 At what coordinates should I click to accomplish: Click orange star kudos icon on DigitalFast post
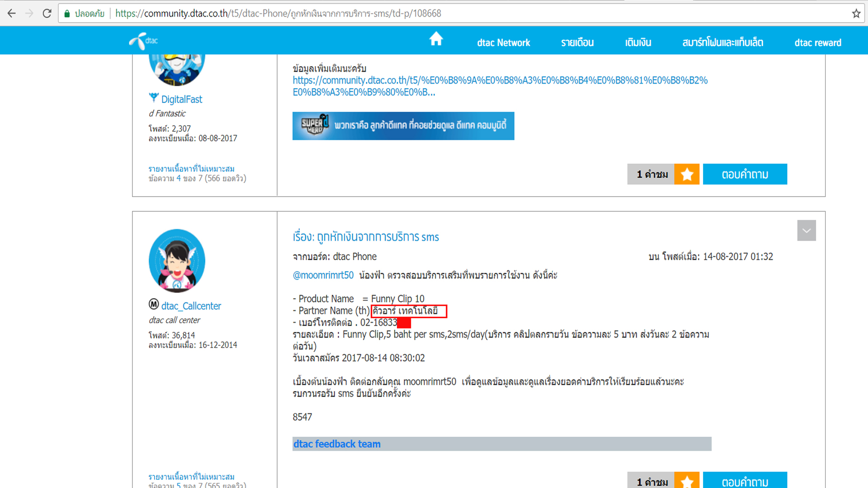click(687, 174)
